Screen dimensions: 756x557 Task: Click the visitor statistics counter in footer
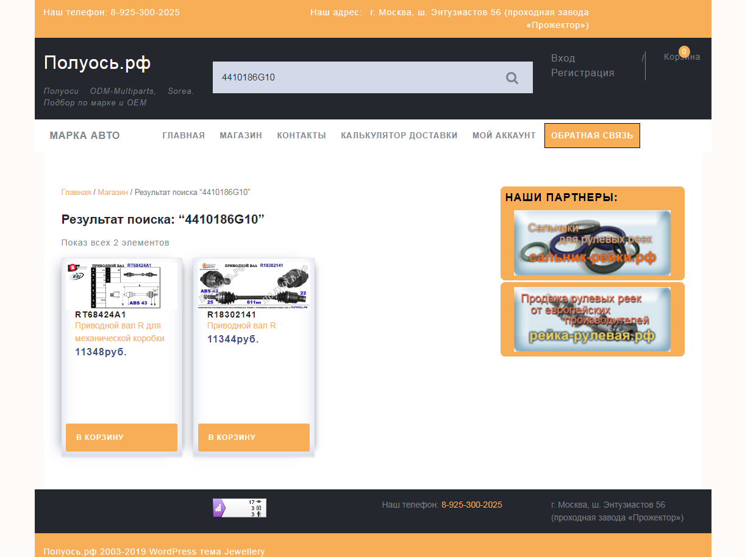[239, 508]
